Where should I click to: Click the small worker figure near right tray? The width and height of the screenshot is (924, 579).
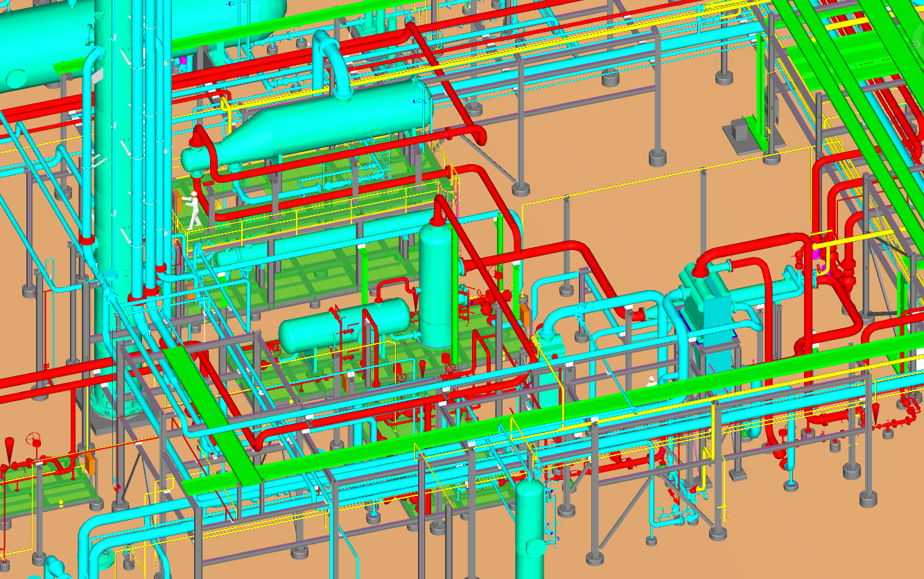coord(652,381)
